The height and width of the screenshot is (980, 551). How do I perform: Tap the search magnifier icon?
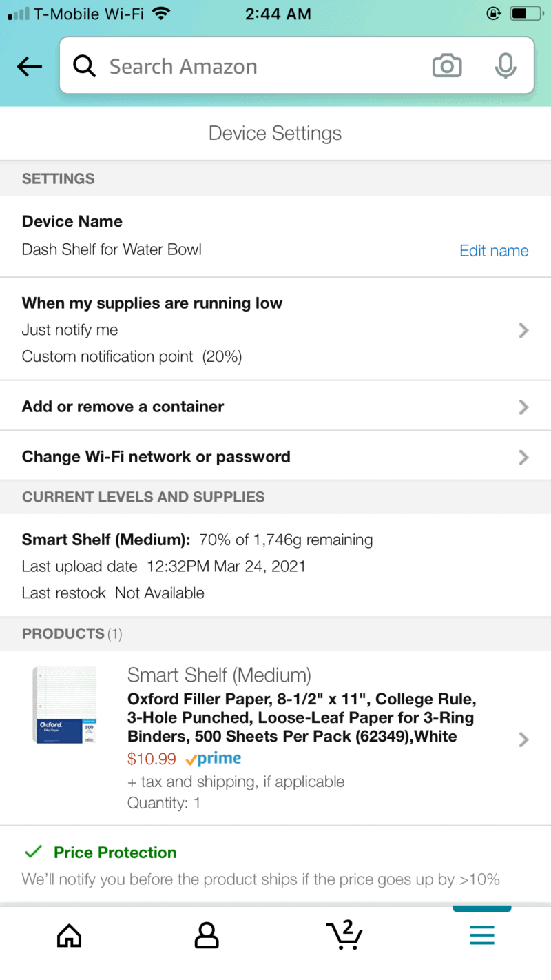(x=85, y=67)
